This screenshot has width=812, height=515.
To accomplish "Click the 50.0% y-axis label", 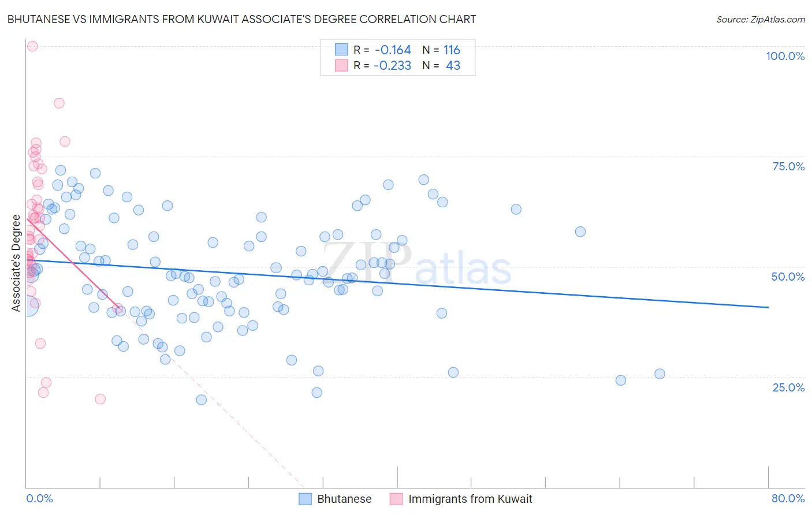I will pos(788,277).
